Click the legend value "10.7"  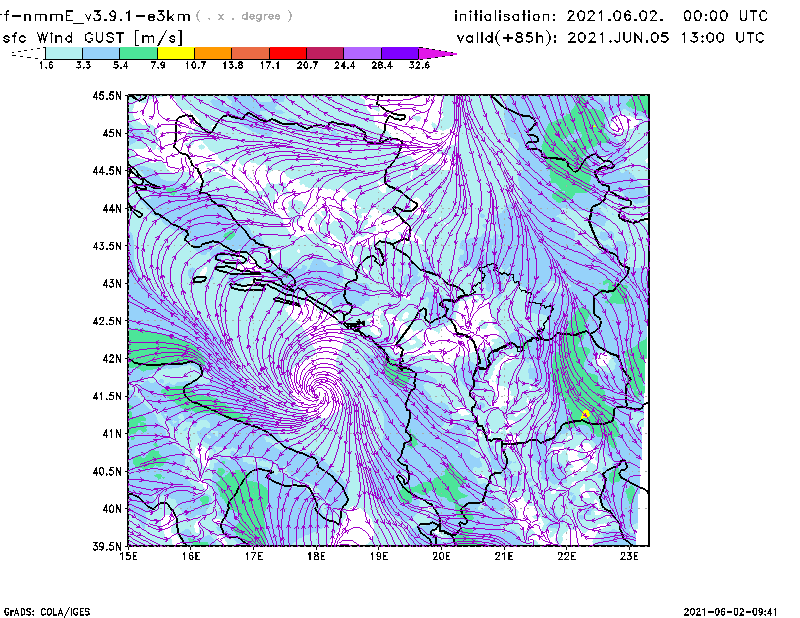[x=195, y=65]
